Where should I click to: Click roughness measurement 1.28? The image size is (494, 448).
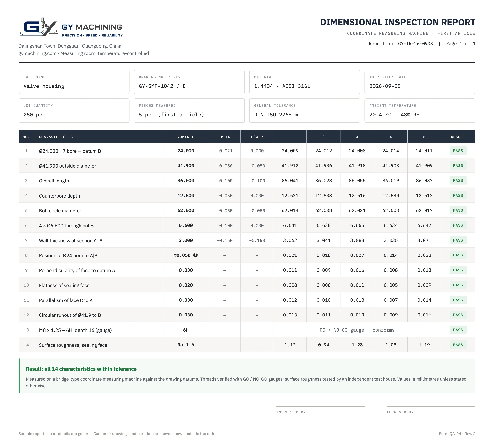point(357,345)
